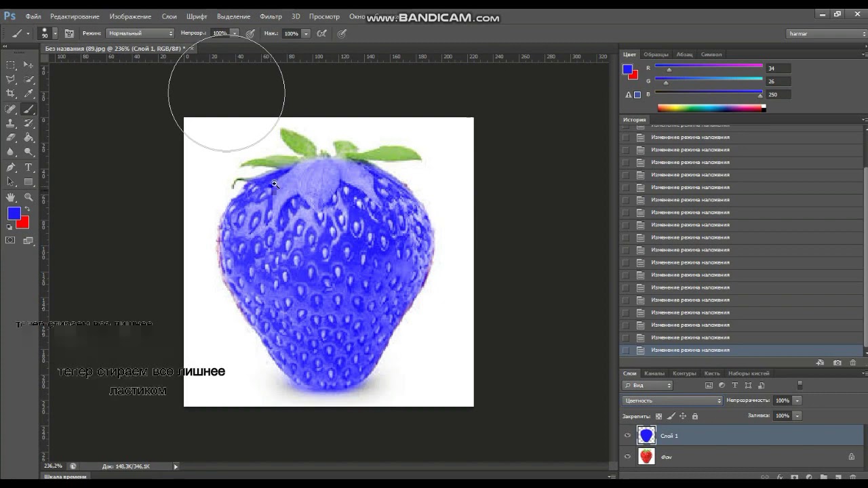This screenshot has height=488, width=868.
Task: Open the layer blend mode dropdown Цветность
Action: point(672,401)
